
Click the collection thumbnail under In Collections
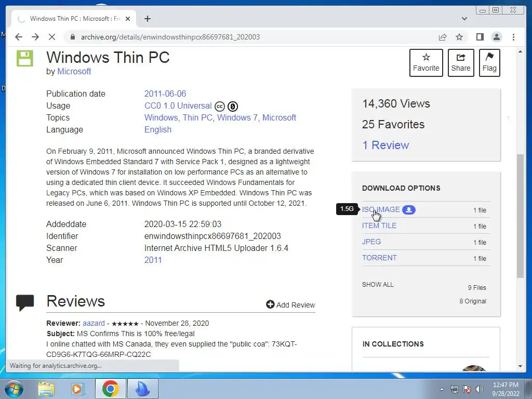pyautogui.click(x=474, y=368)
